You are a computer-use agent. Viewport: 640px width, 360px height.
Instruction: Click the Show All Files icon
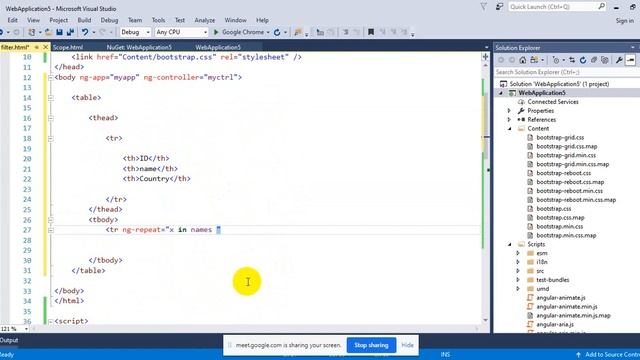coord(605,60)
